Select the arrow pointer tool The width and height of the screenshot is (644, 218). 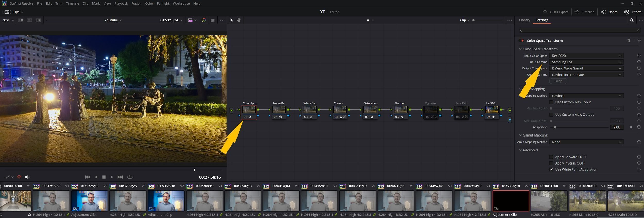point(231,20)
